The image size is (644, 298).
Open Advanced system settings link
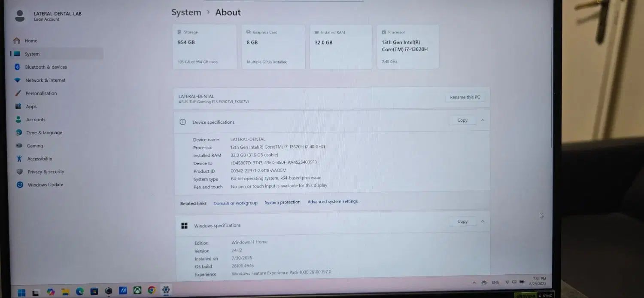tap(333, 202)
